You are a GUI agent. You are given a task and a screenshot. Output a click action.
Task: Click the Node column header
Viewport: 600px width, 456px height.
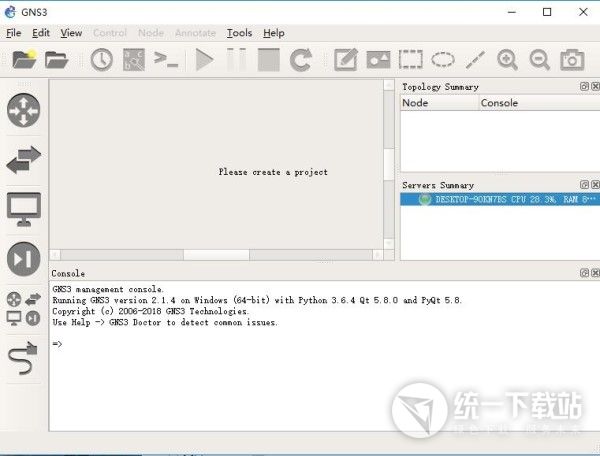point(440,103)
